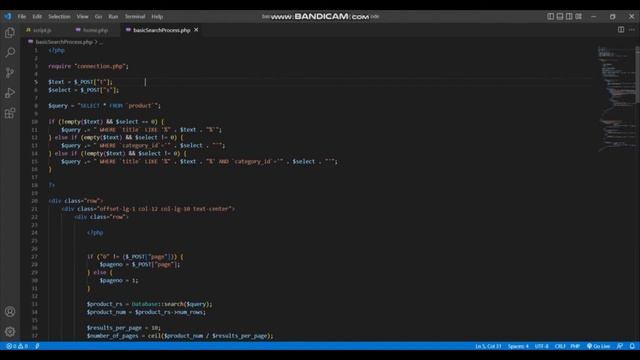Click line number 10 in gutter
Image resolution: width=640 pixels, height=360 pixels.
(35, 122)
